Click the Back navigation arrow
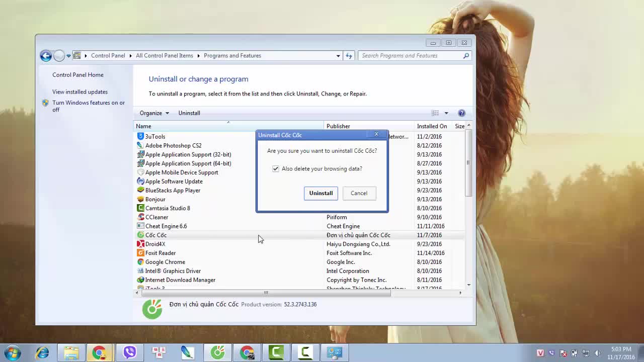The image size is (644, 362). (46, 56)
